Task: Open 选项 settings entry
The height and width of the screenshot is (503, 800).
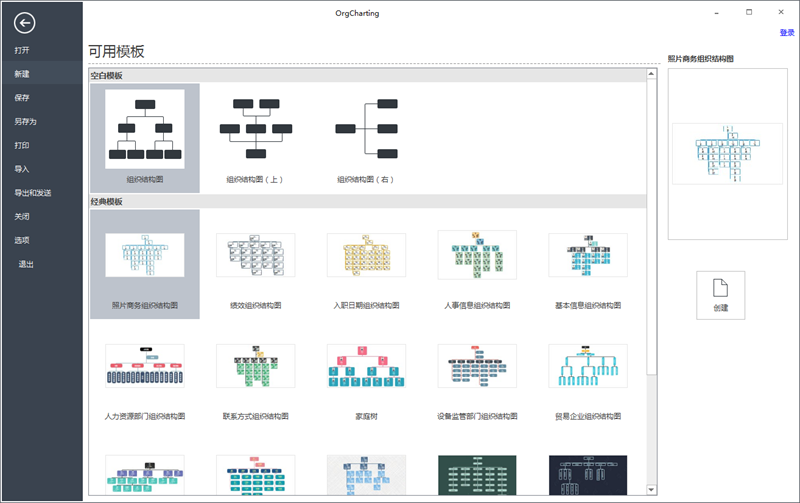Action: click(22, 240)
